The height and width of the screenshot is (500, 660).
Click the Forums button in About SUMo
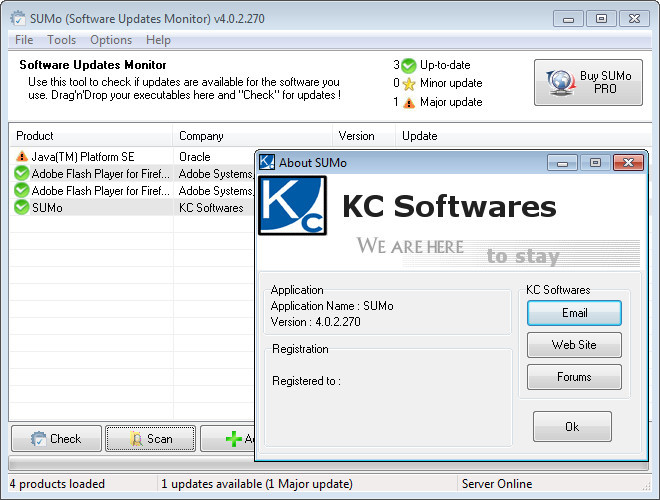[x=574, y=377]
